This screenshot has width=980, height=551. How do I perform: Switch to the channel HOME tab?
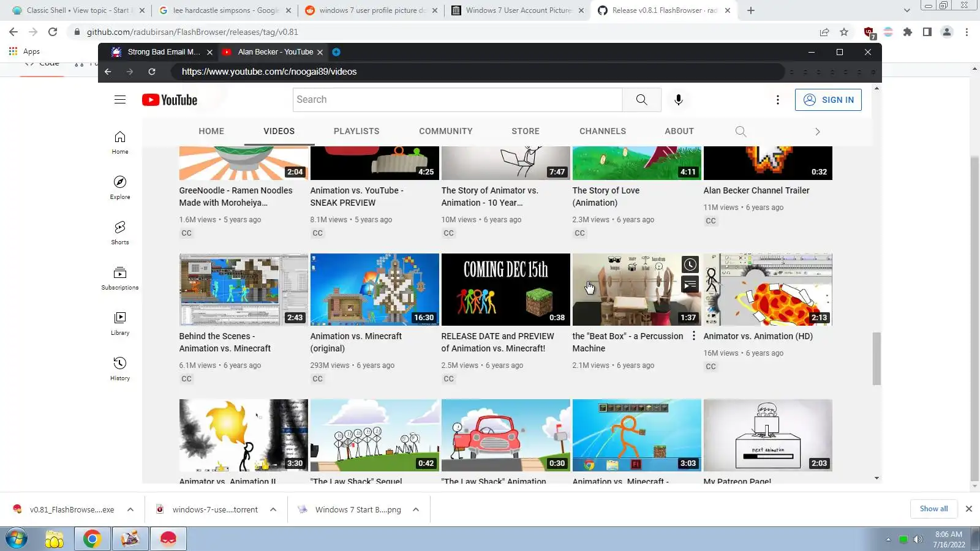click(211, 131)
